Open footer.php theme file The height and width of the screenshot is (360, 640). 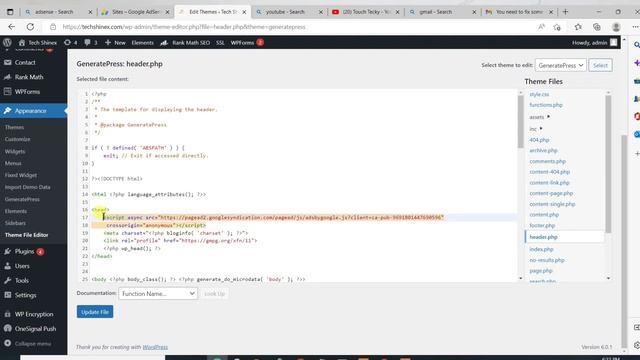coord(542,225)
